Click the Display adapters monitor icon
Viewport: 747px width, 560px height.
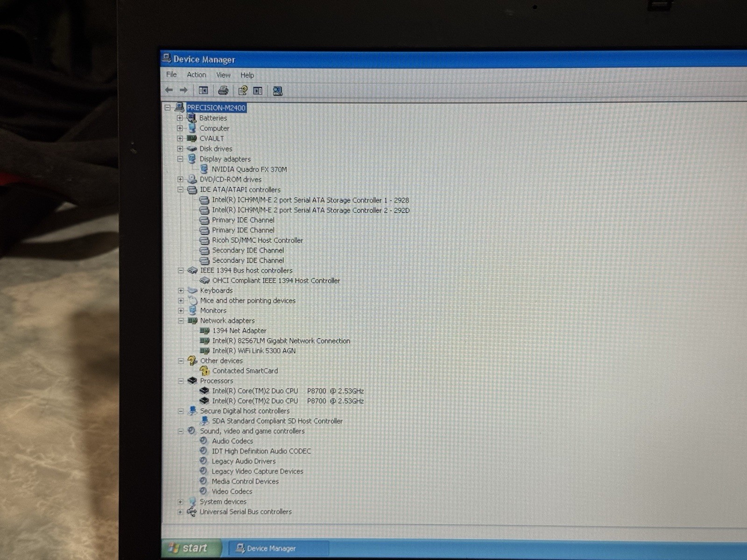tap(191, 159)
